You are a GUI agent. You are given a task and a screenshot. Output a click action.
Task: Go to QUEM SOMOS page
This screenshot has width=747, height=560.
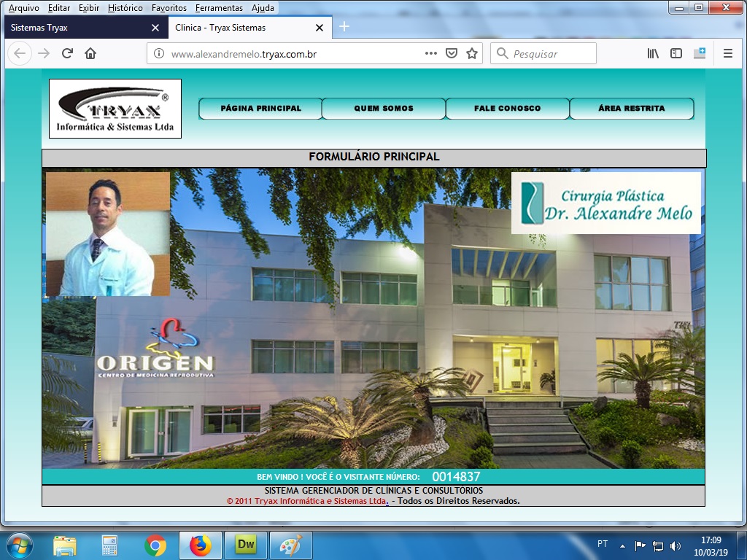[x=384, y=108]
